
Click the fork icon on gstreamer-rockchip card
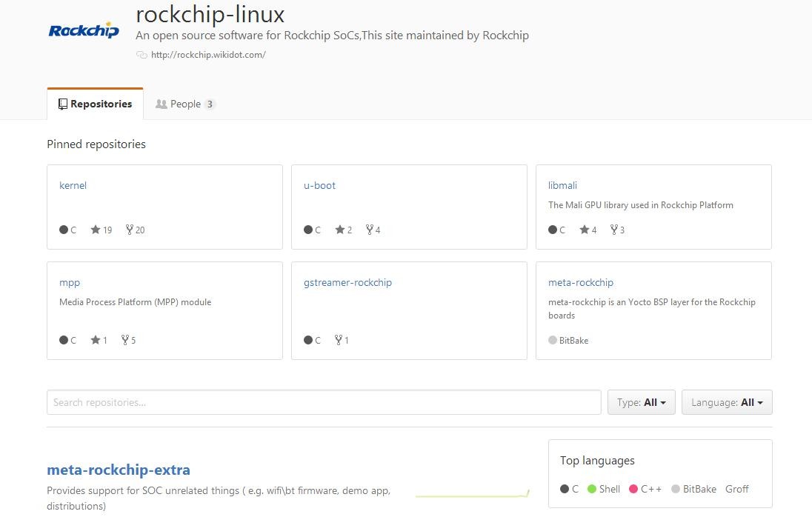338,340
